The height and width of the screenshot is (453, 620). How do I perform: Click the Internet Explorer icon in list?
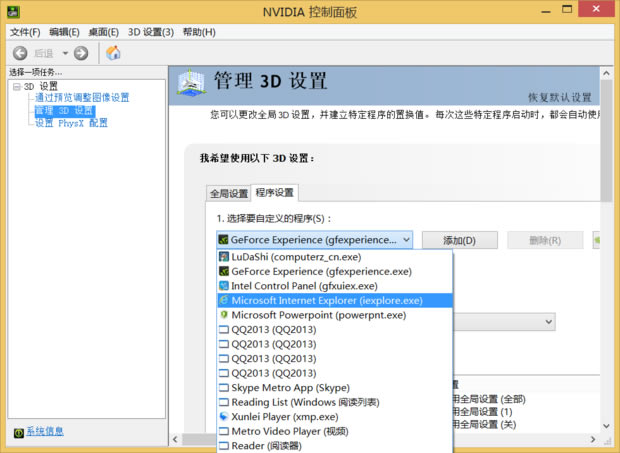(224, 300)
